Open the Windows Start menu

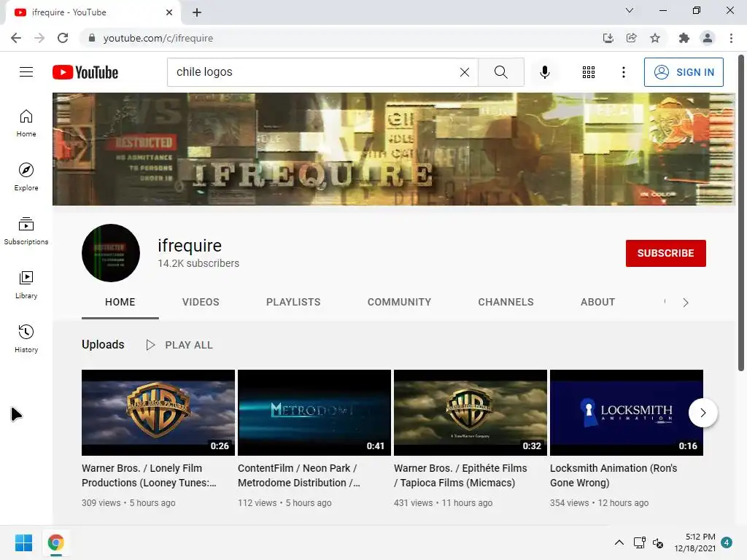(23, 542)
